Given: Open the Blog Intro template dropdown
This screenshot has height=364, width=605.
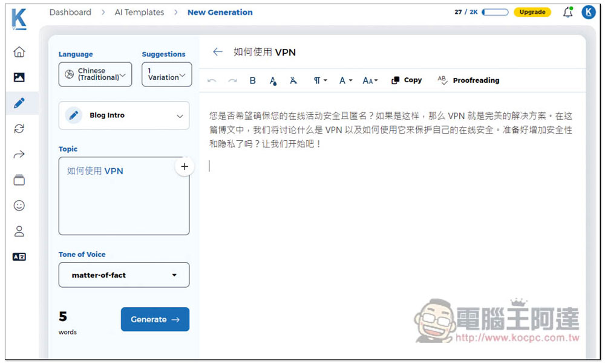Looking at the screenshot, I should [x=124, y=115].
